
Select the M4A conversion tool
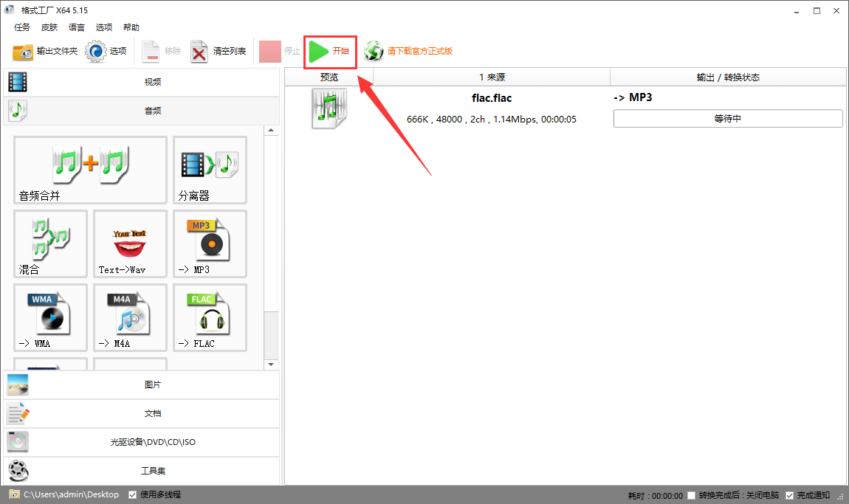(130, 317)
